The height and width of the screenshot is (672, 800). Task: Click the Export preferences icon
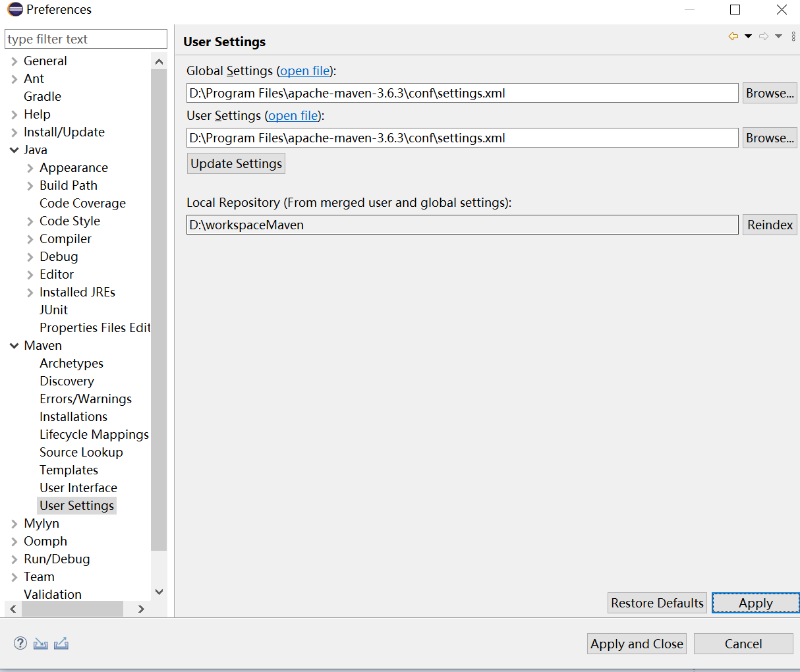61,643
